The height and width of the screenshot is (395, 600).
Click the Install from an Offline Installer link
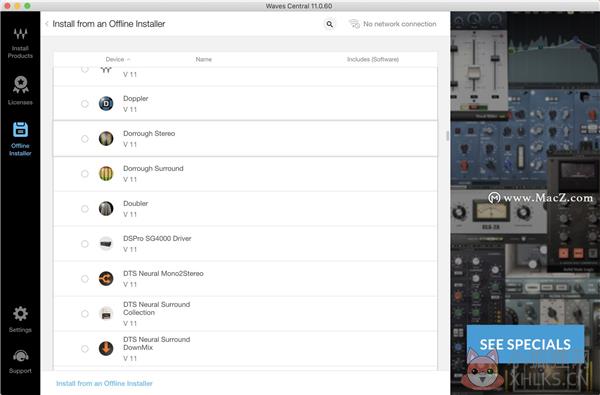coord(104,384)
